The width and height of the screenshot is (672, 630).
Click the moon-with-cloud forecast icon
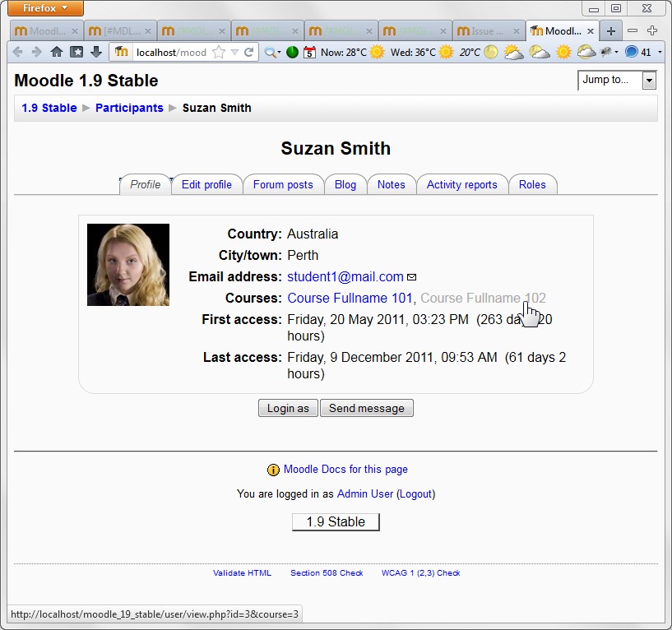539,53
